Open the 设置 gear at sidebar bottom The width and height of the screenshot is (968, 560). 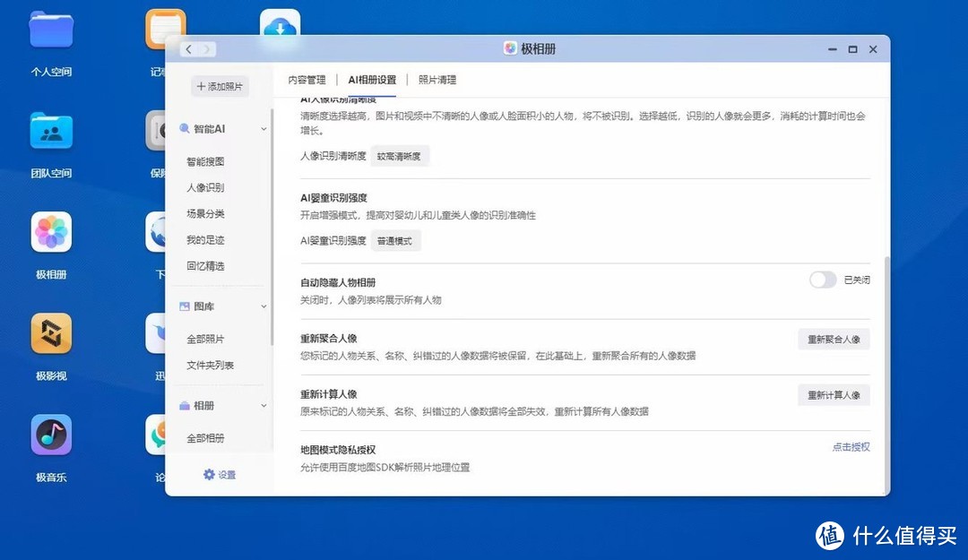coord(220,475)
